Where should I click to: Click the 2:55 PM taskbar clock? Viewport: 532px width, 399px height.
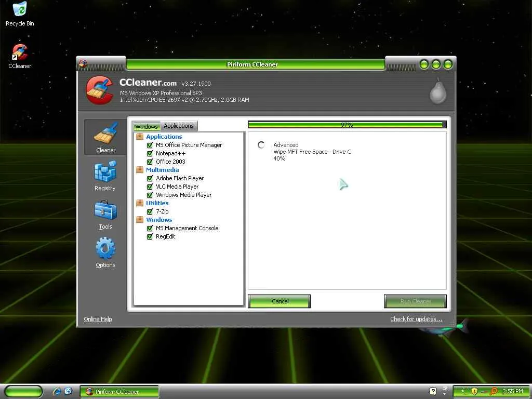tap(513, 391)
